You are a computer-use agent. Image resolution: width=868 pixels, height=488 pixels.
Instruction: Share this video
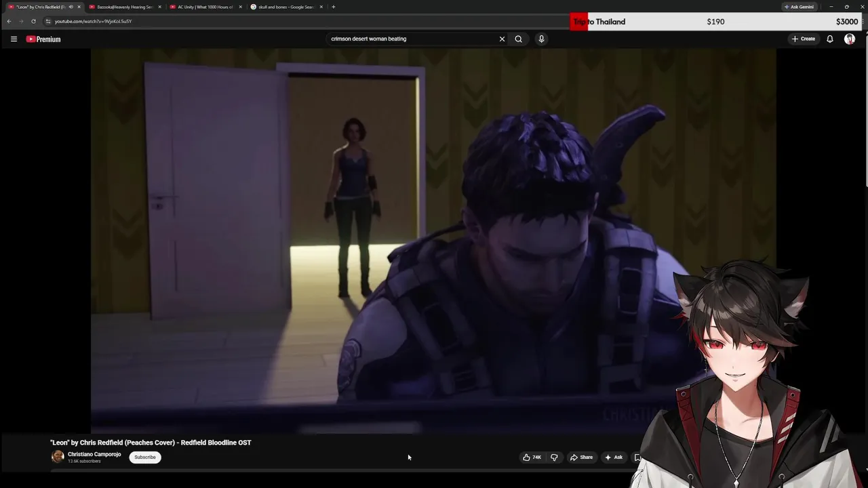point(581,457)
